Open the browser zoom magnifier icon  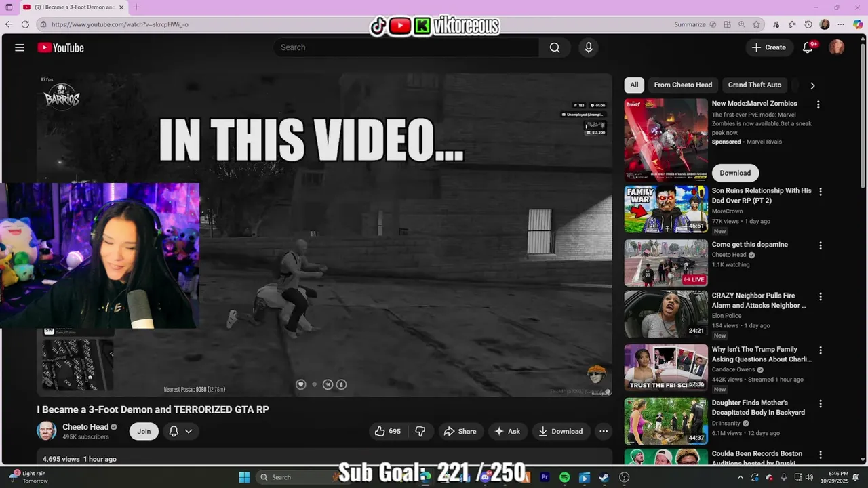click(742, 24)
